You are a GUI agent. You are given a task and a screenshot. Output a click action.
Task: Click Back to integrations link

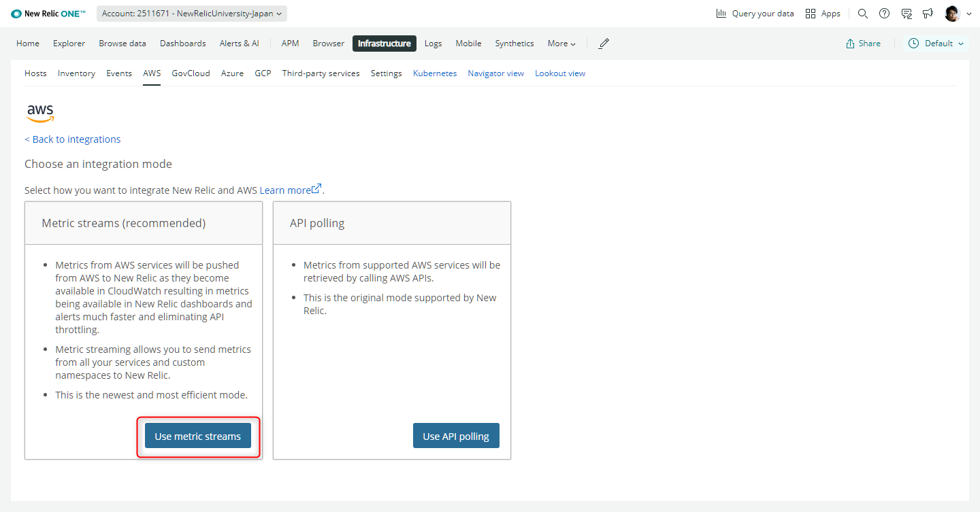point(73,139)
